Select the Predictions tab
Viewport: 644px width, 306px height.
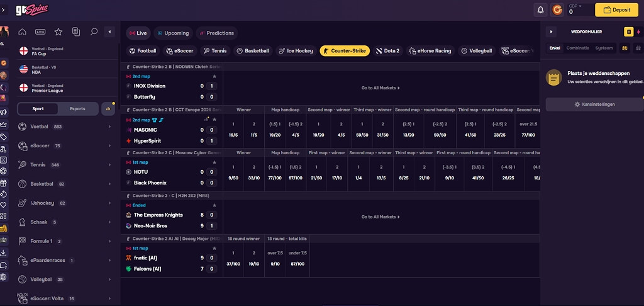217,33
